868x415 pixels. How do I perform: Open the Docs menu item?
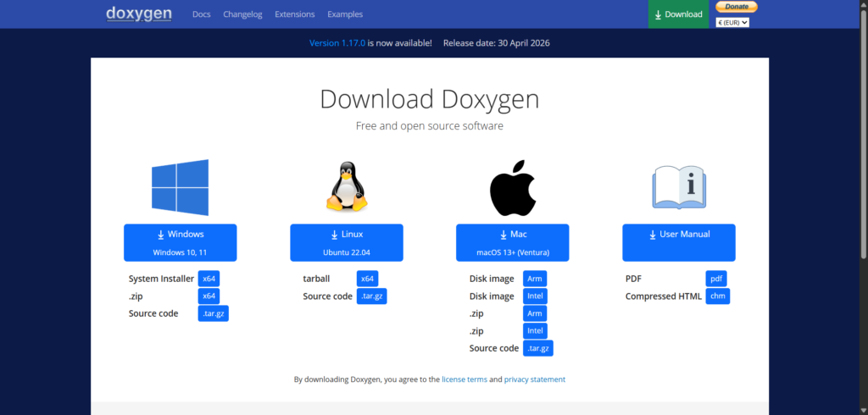[x=202, y=14]
